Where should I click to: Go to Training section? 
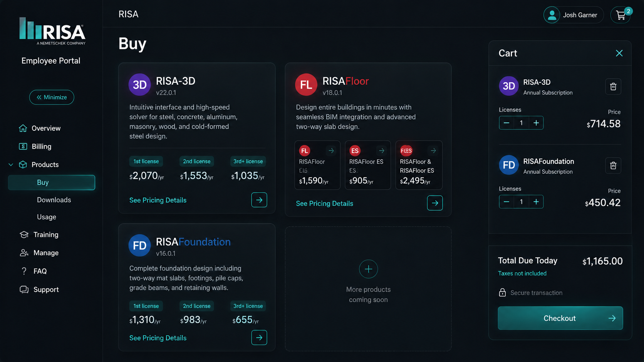click(39, 235)
